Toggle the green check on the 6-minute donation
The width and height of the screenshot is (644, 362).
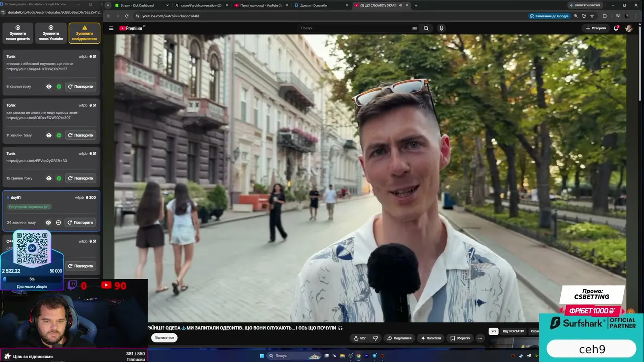[x=59, y=87]
